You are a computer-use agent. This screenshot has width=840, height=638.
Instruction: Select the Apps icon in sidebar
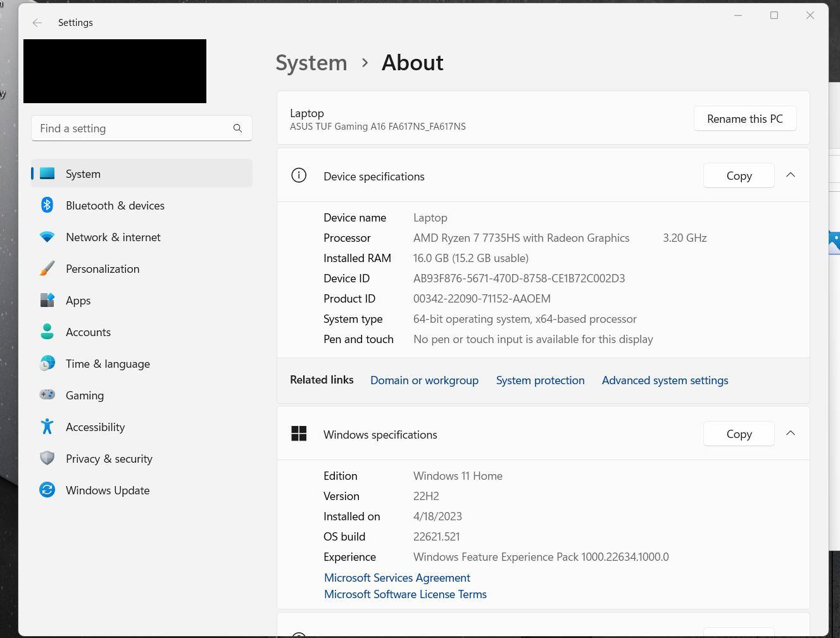[x=47, y=300]
